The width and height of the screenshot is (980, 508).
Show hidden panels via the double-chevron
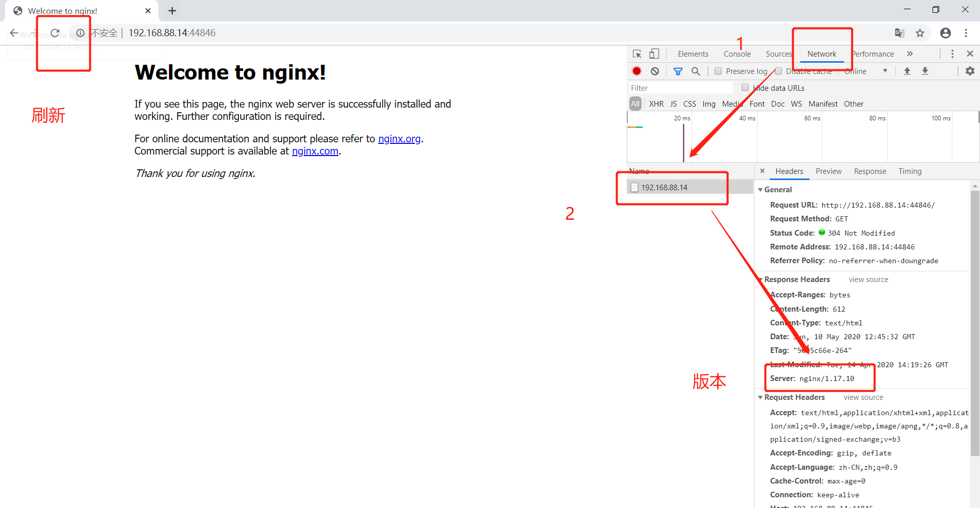(911, 54)
